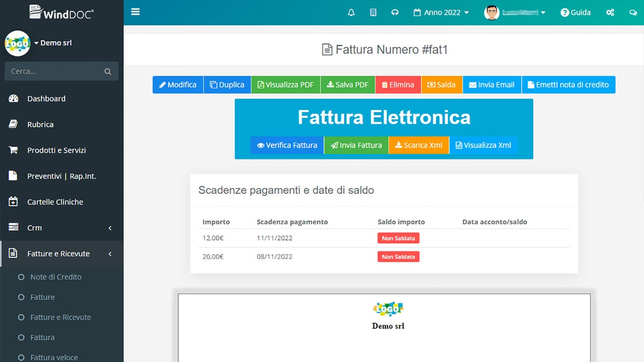This screenshot has width=644, height=362.
Task: Click the Salda PDF green button
Action: click(x=348, y=84)
